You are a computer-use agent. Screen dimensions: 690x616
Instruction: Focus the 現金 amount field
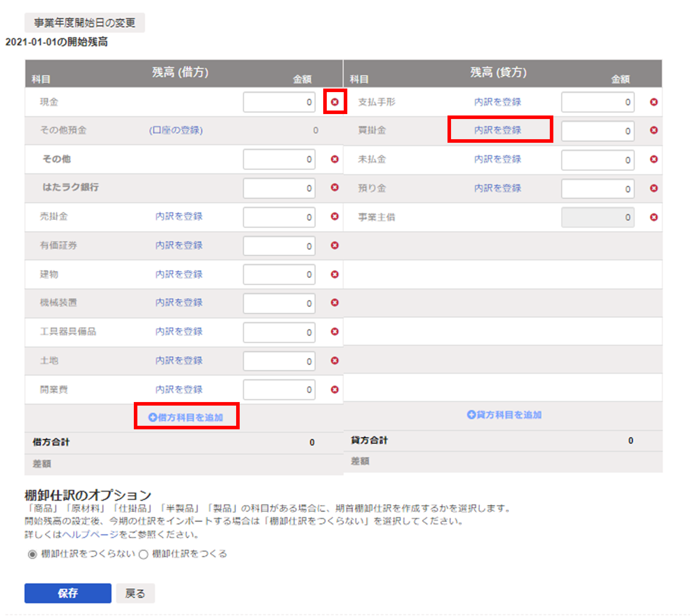tap(279, 102)
